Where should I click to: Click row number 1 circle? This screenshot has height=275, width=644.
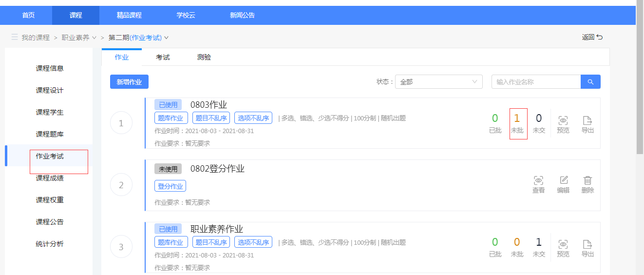pyautogui.click(x=121, y=123)
